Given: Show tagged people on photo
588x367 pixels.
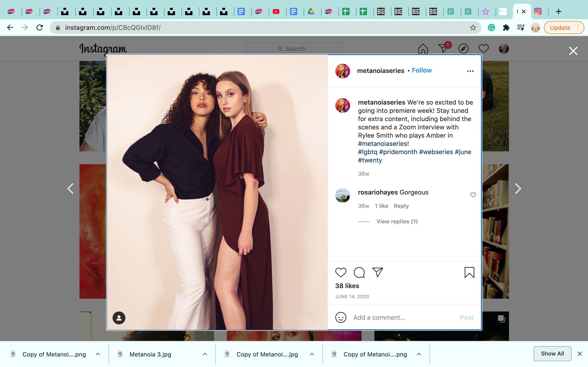Looking at the screenshot, I should [119, 318].
